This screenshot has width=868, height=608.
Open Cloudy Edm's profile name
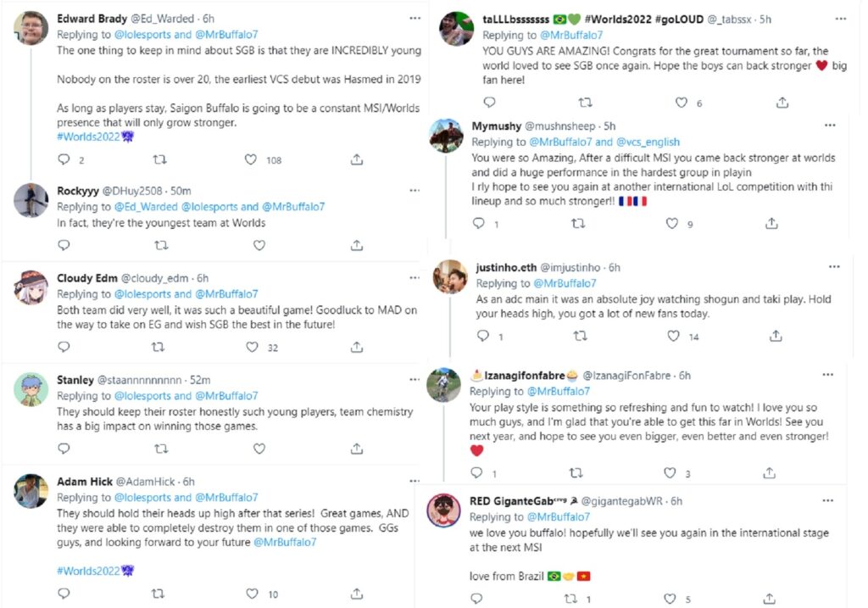pos(86,278)
